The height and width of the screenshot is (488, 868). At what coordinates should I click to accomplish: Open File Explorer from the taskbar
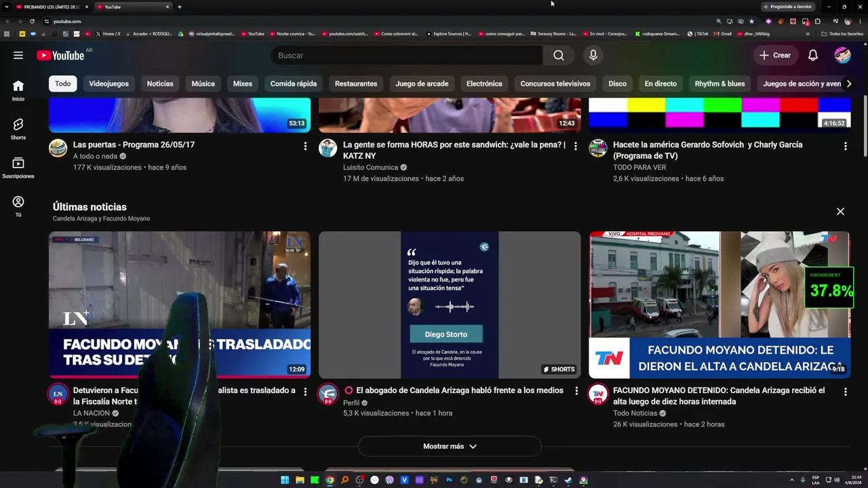click(300, 481)
